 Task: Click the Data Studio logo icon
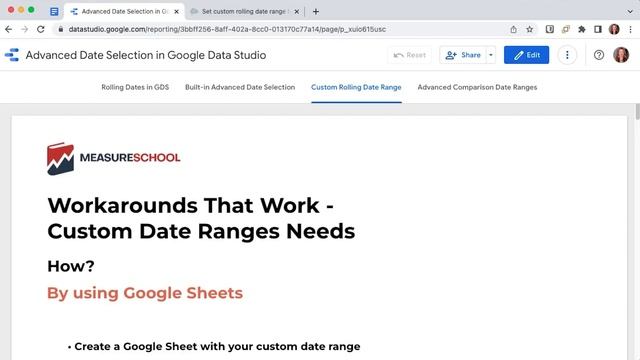pyautogui.click(x=12, y=55)
